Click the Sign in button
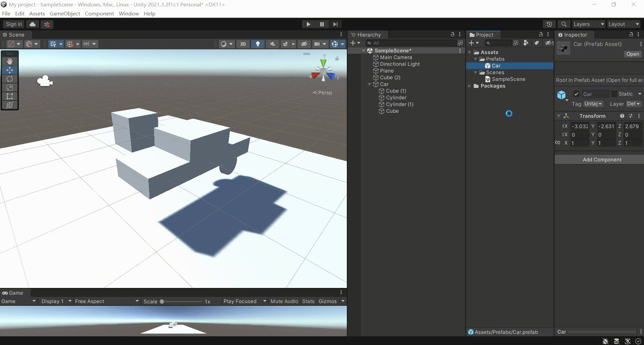The height and width of the screenshot is (345, 644). pos(14,24)
